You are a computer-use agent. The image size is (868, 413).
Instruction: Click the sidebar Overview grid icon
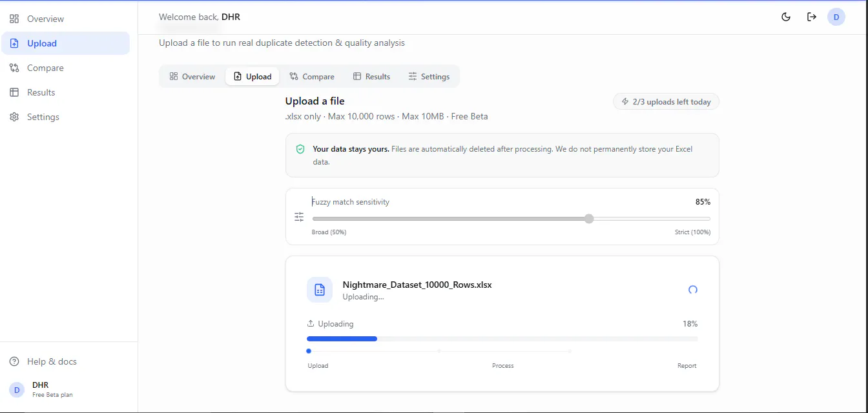14,19
